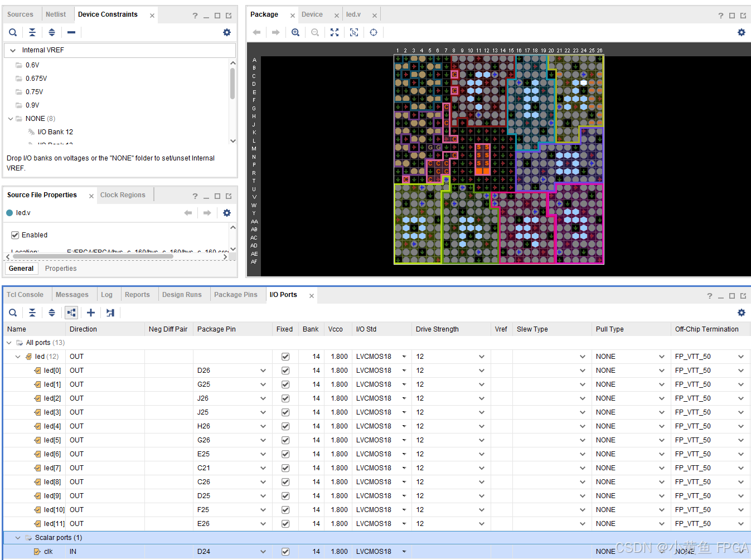This screenshot has height=560, width=751.
Task: Expand all rows in I/O Ports
Action: [x=52, y=313]
